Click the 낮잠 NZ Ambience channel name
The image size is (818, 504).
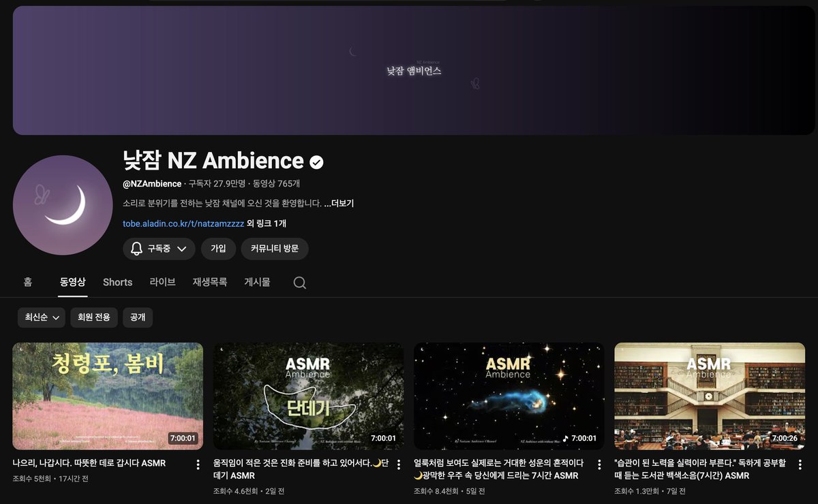tap(213, 161)
